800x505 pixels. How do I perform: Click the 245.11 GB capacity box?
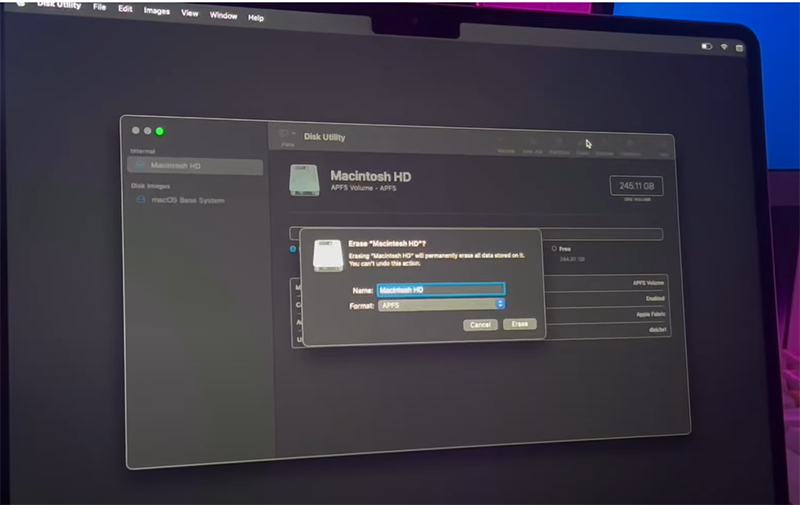tap(637, 186)
